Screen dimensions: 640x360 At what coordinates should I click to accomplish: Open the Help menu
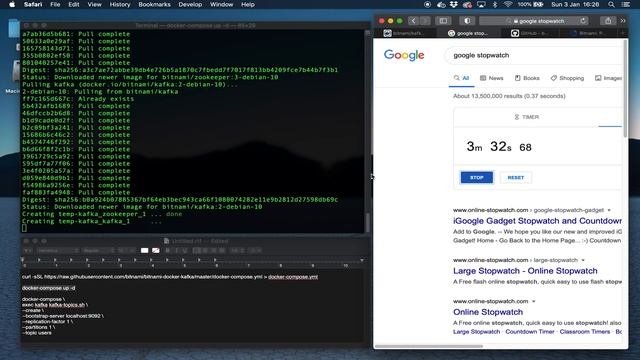(248, 4)
